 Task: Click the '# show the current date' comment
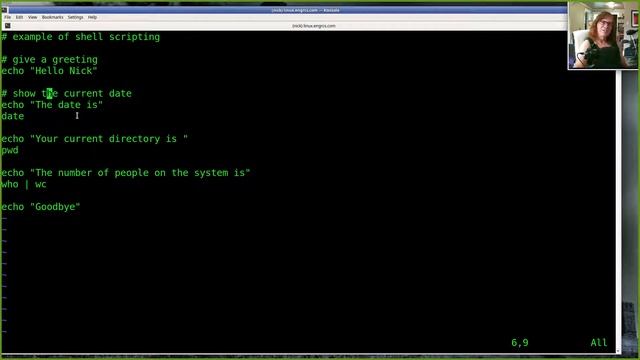[66, 93]
